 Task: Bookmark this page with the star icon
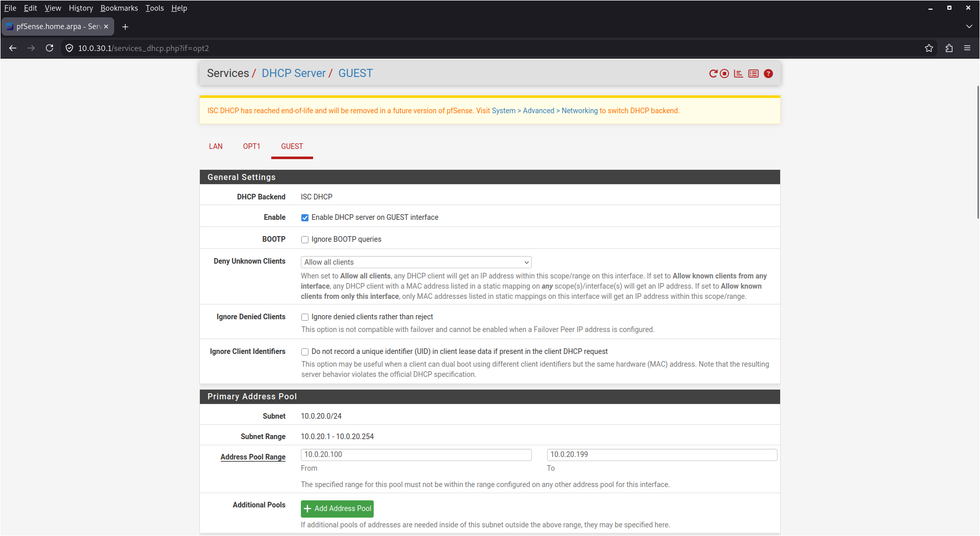click(929, 48)
